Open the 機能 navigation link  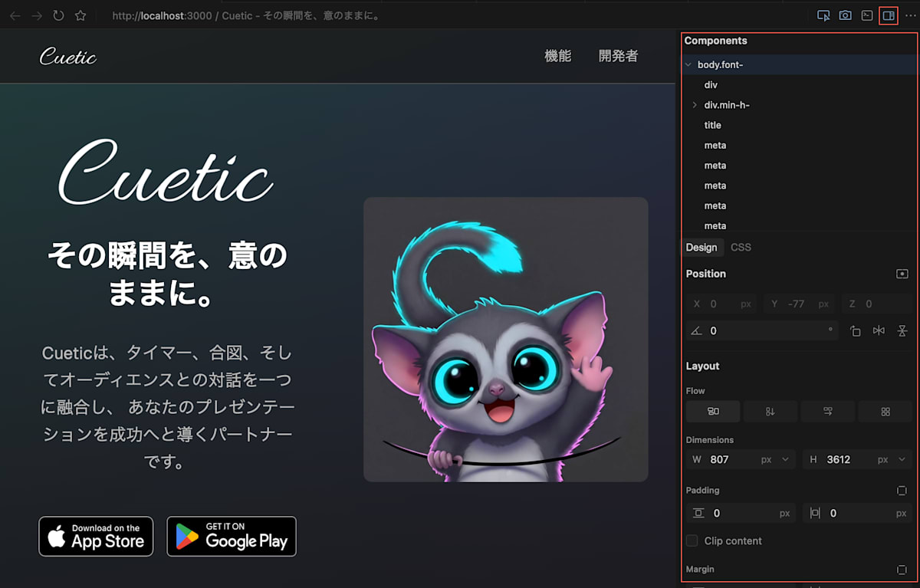point(557,56)
